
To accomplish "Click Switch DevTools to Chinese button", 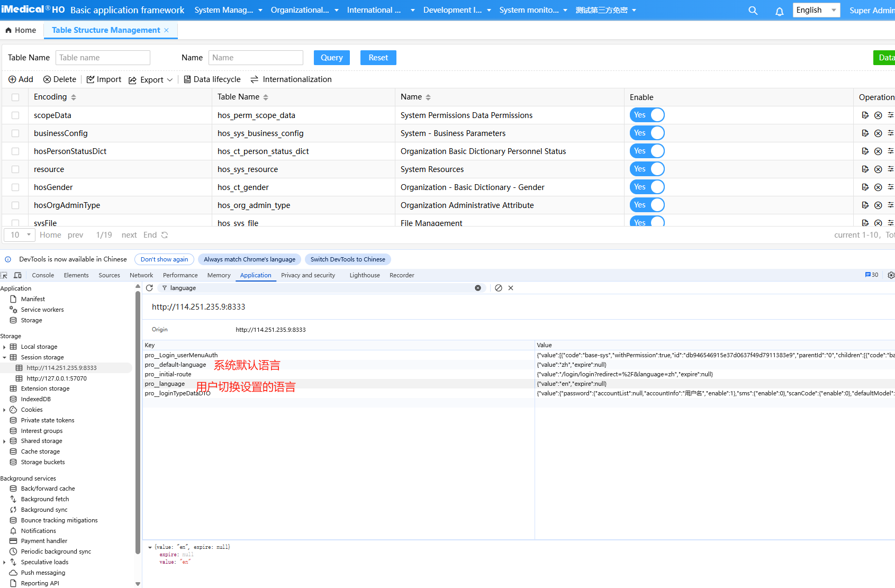I will (x=348, y=259).
